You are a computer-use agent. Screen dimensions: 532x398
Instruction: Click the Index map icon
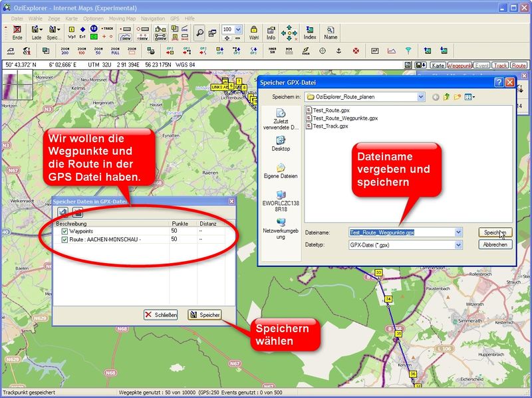tap(310, 33)
